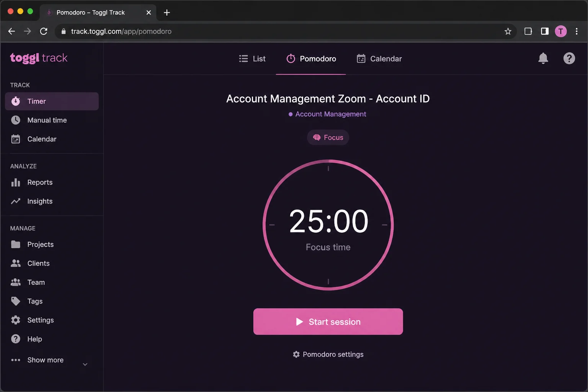The width and height of the screenshot is (588, 392).
Task: Click the Clients people icon
Action: (x=16, y=263)
